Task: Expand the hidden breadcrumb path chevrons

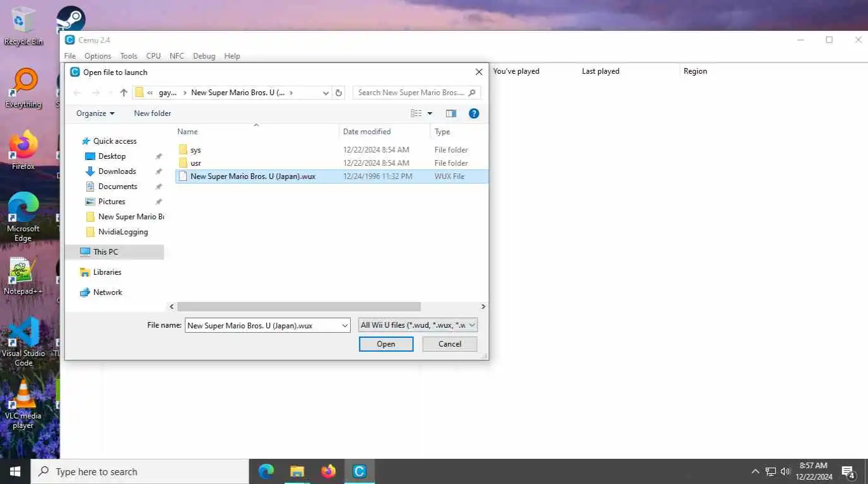Action: (150, 93)
